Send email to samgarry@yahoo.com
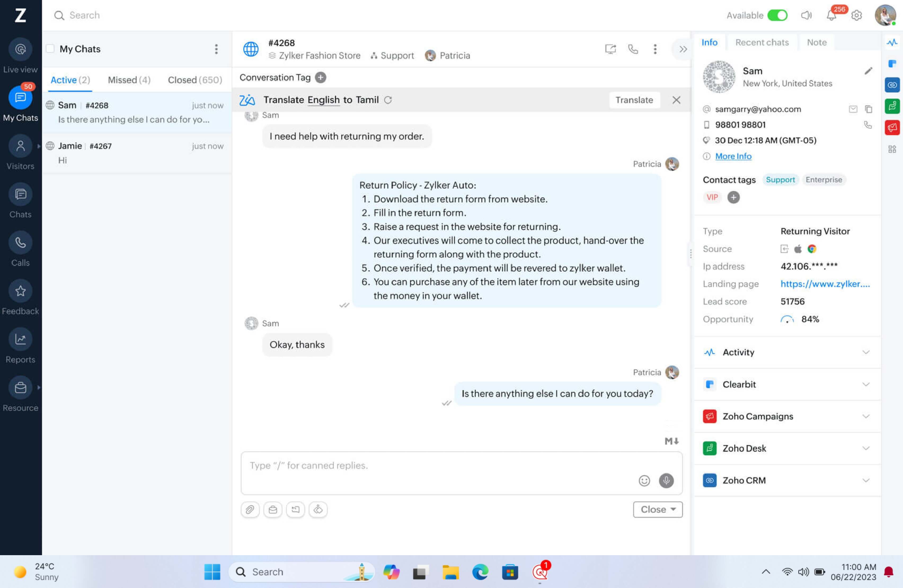 853,109
